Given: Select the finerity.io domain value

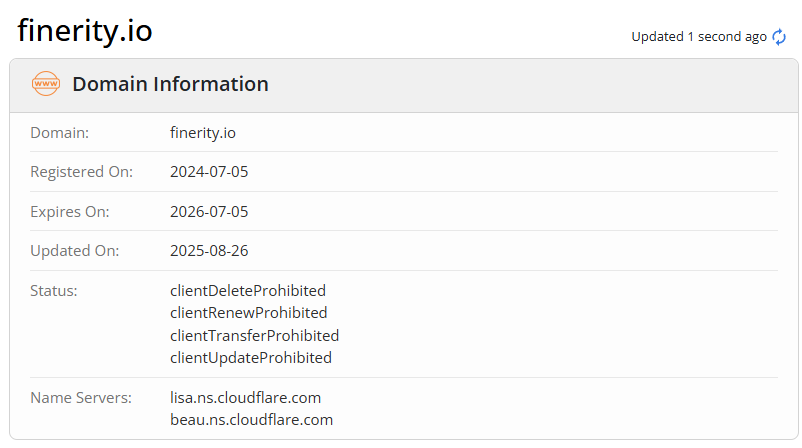Looking at the screenshot, I should [x=203, y=132].
